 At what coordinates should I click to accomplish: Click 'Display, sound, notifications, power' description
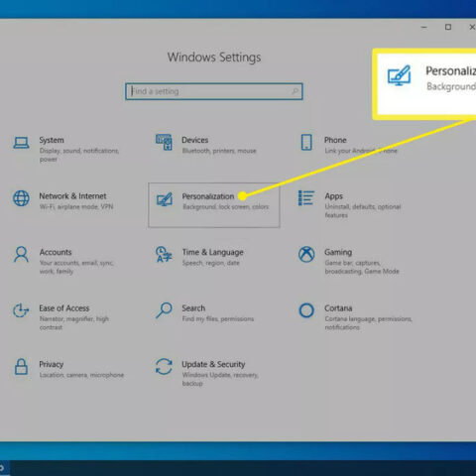(x=79, y=155)
